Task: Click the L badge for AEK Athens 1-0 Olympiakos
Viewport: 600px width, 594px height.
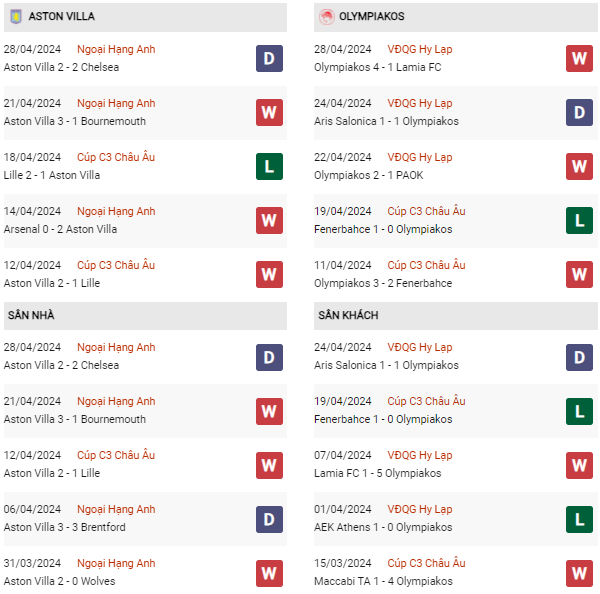Action: coord(579,518)
